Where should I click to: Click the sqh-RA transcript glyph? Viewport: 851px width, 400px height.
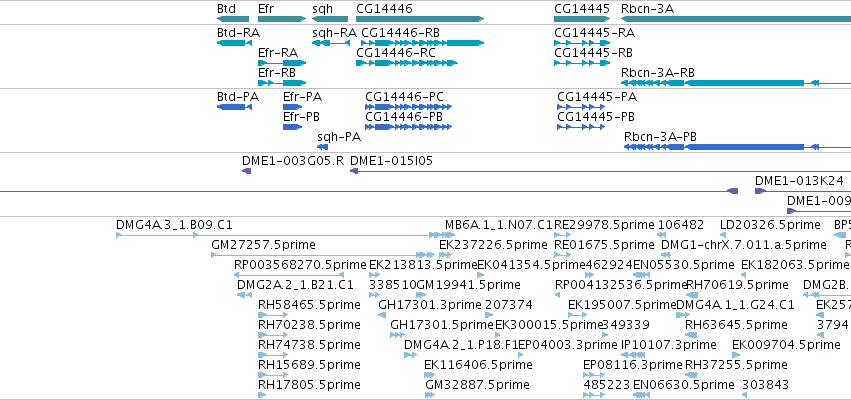(331, 43)
